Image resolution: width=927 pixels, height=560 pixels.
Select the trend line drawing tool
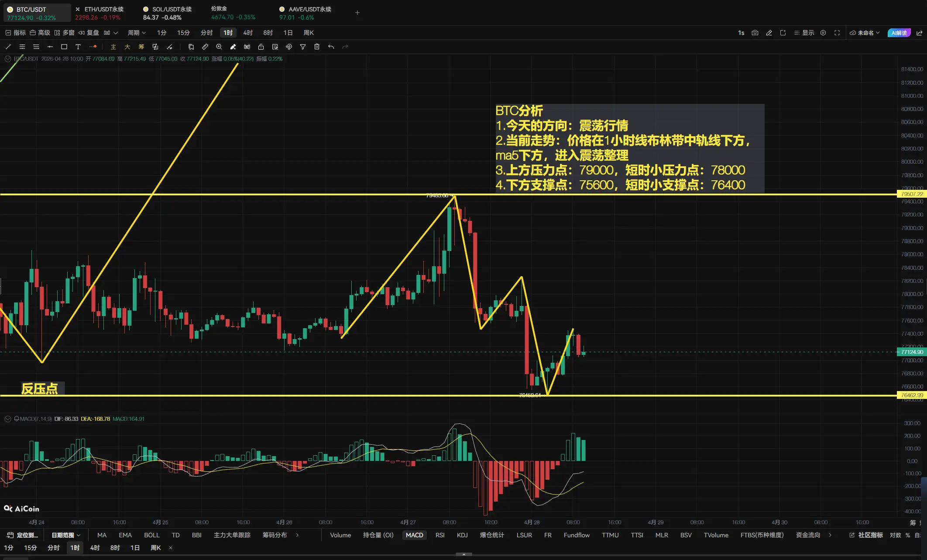8,47
